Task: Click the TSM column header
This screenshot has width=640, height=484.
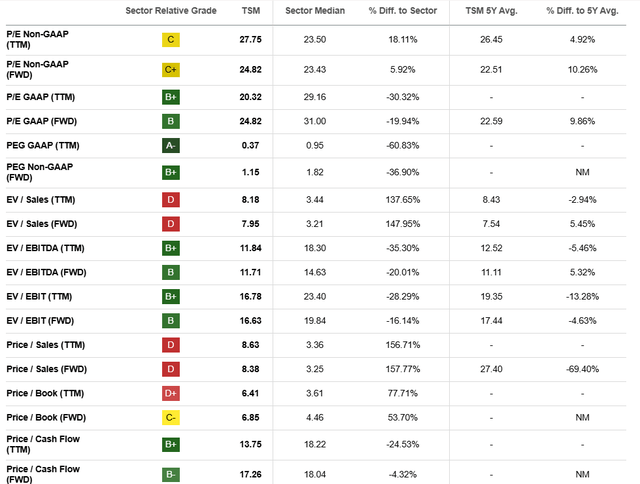Action: 252,10
